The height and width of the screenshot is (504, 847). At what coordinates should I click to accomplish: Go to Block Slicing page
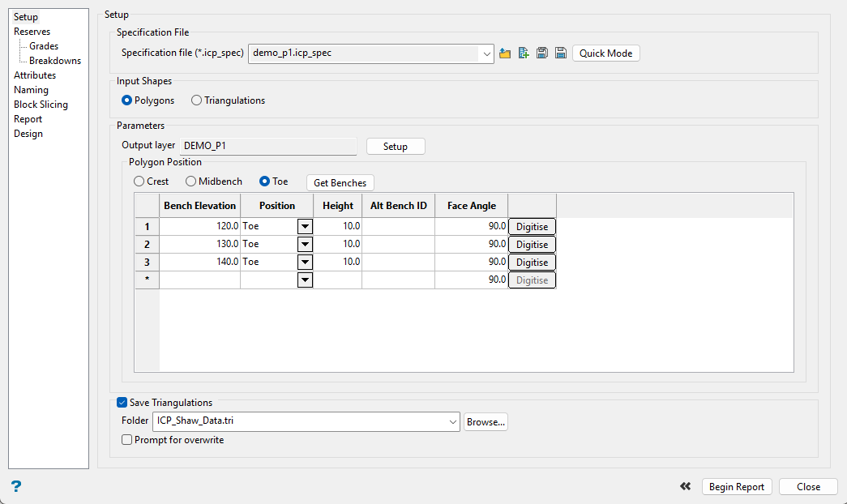[x=41, y=105]
